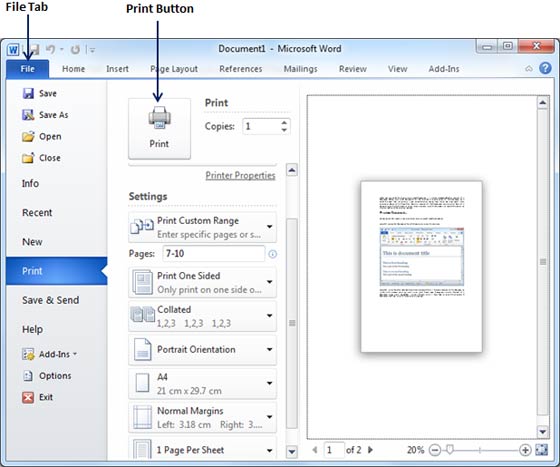560x467 pixels.
Task: Zoom in with the plus icon
Action: point(525,450)
